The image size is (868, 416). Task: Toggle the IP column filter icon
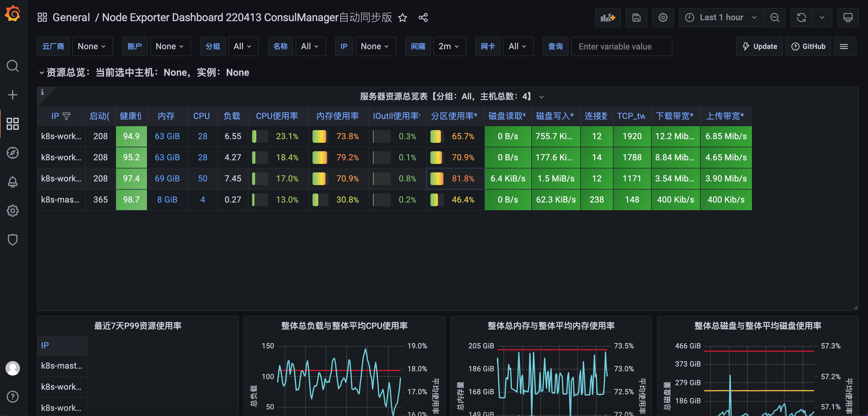[x=67, y=116]
